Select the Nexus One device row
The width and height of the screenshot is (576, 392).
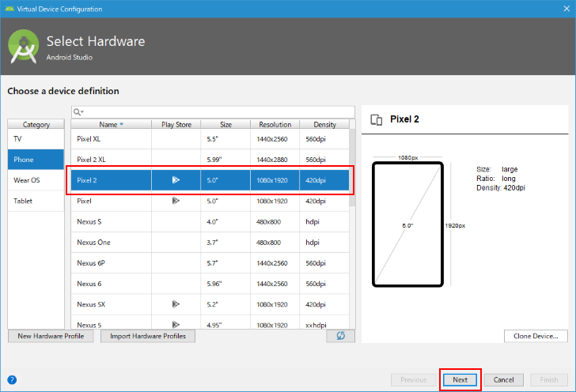point(210,243)
